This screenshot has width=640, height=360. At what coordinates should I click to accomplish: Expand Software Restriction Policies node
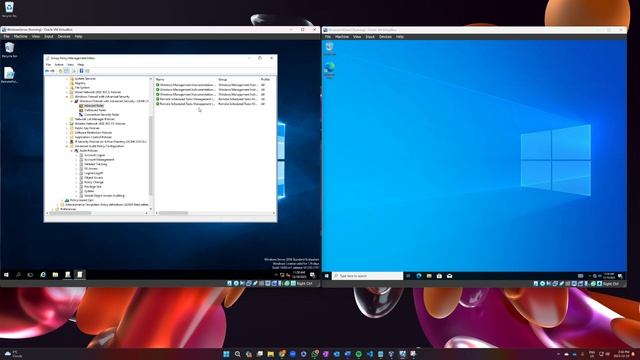pyautogui.click(x=67, y=133)
